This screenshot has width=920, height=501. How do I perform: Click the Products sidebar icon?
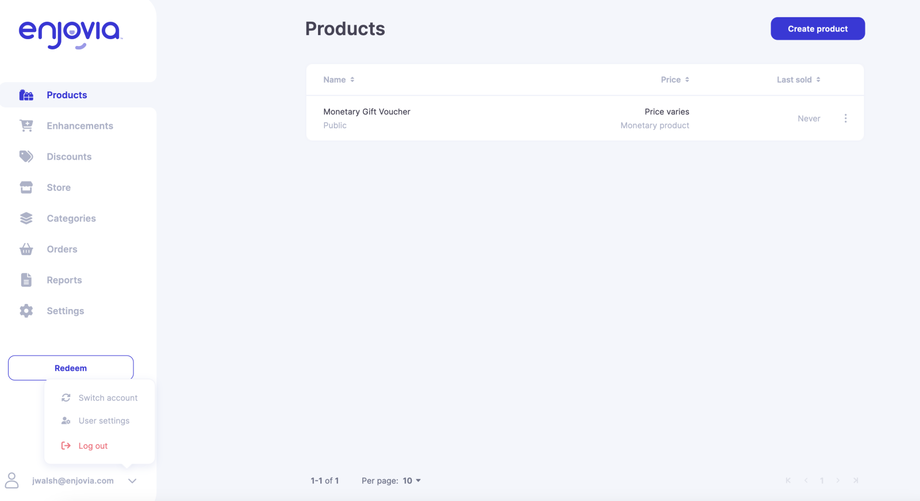click(x=26, y=95)
